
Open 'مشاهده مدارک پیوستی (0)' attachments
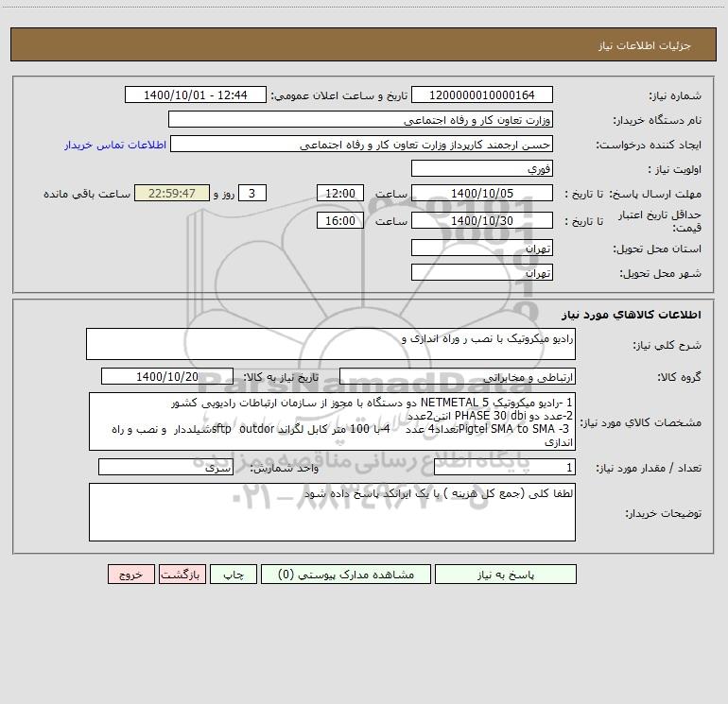pos(346,574)
